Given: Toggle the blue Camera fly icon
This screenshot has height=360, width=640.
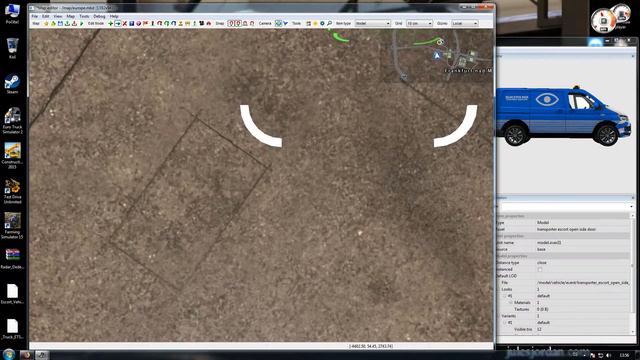Looking at the screenshot, I should (285, 24).
